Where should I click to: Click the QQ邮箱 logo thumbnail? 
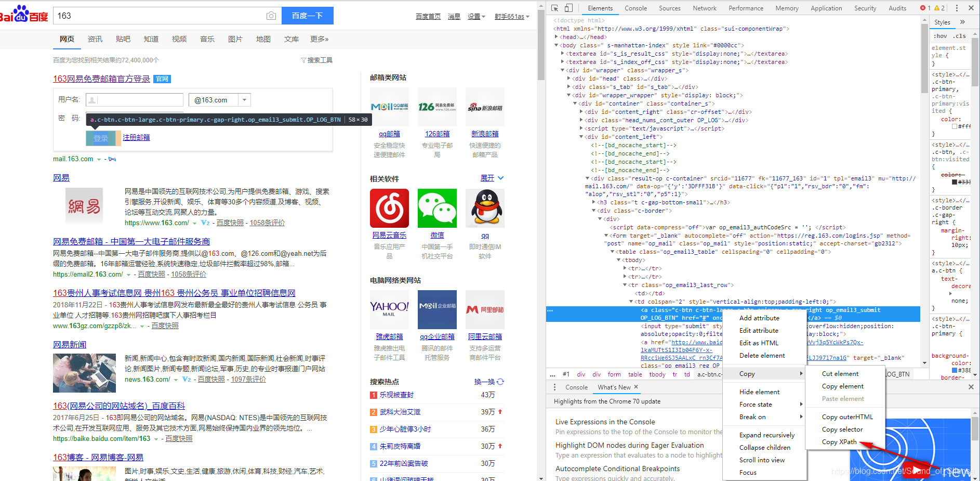(389, 107)
